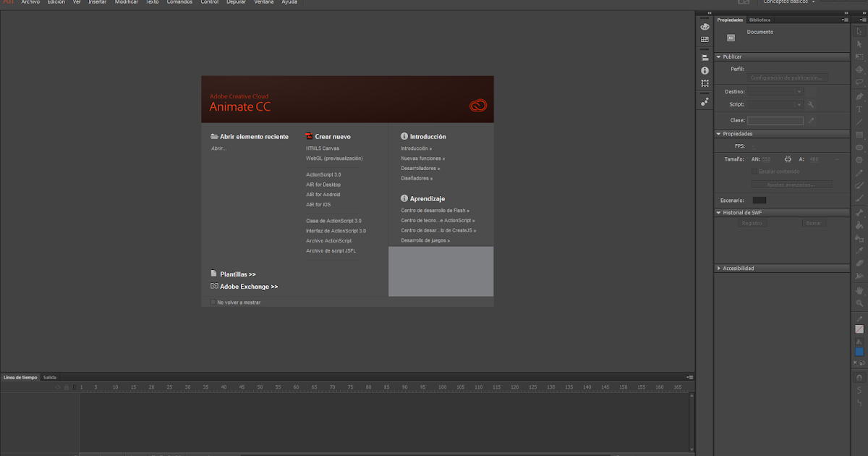This screenshot has height=456, width=868.
Task: Enable the Escalar contenido checkbox
Action: tap(754, 171)
